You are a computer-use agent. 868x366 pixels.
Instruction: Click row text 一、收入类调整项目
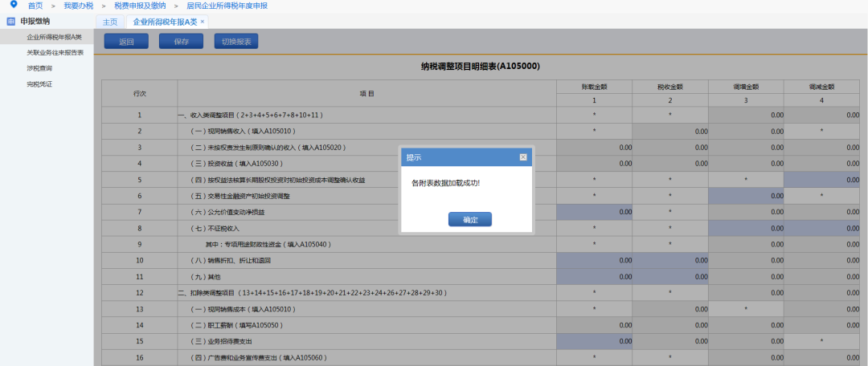(x=250, y=115)
